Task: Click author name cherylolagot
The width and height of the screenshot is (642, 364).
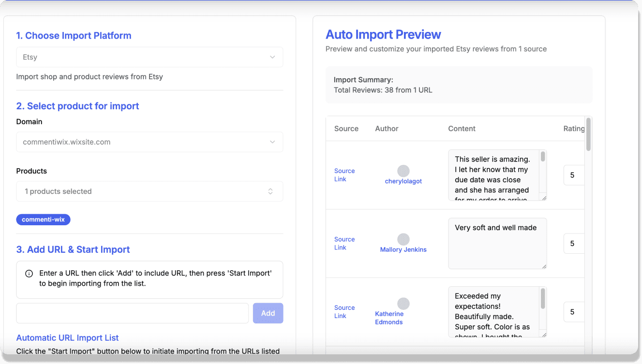Action: (403, 181)
